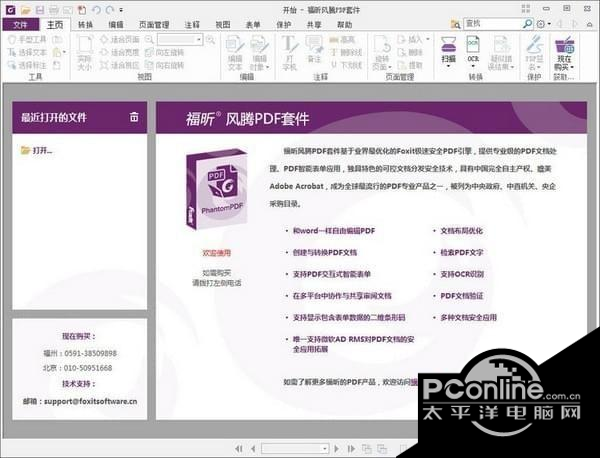Expand the quick access toolbar customize arrow
Image resolution: width=600 pixels, height=458 pixels.
121,10
